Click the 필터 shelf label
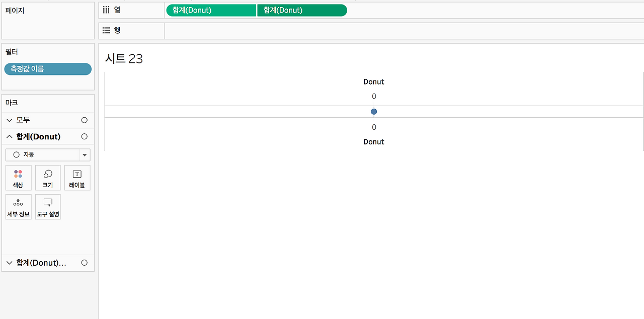The width and height of the screenshot is (644, 319). [12, 52]
